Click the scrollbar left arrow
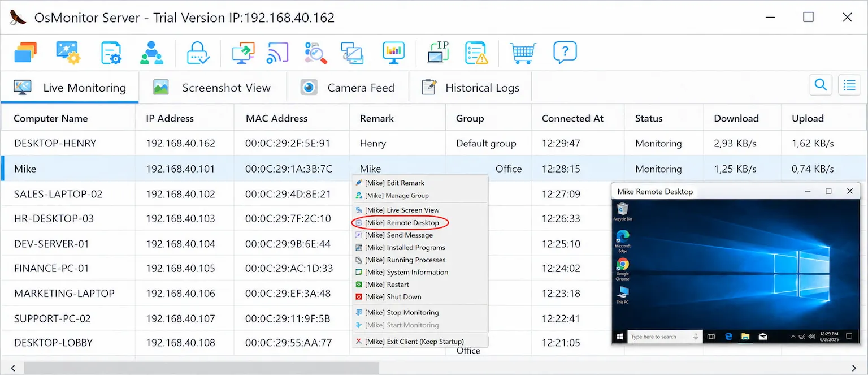The width and height of the screenshot is (868, 375). coord(13,368)
